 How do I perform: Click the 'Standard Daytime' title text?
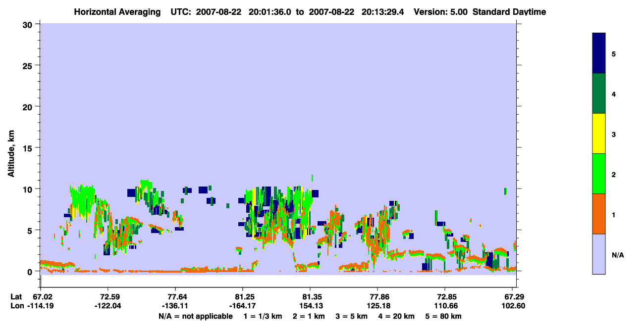pos(509,11)
